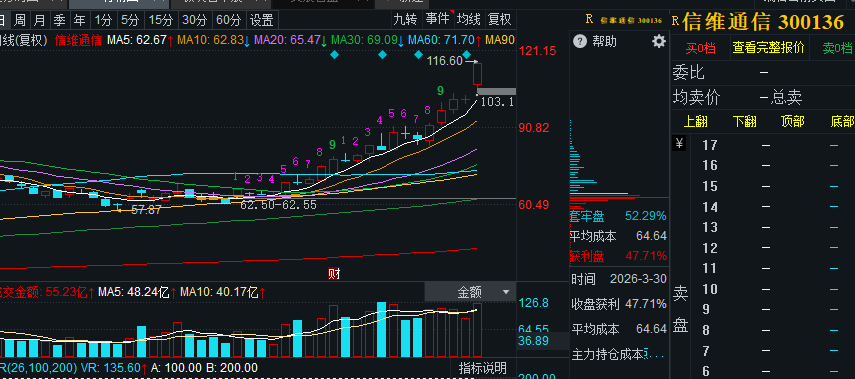Switch chart to 季 quarterly period
The height and width of the screenshot is (379, 855).
coord(59,21)
